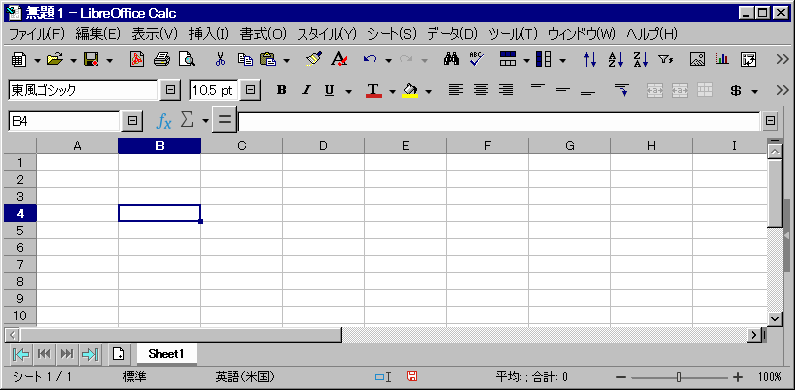Toggle Bold formatting
The height and width of the screenshot is (390, 795).
click(281, 90)
